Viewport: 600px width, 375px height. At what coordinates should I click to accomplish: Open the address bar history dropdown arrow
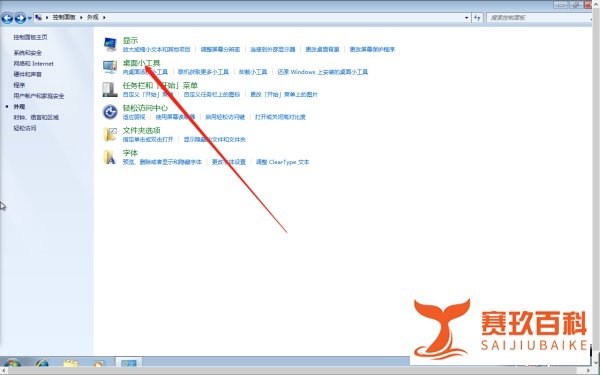(466, 18)
